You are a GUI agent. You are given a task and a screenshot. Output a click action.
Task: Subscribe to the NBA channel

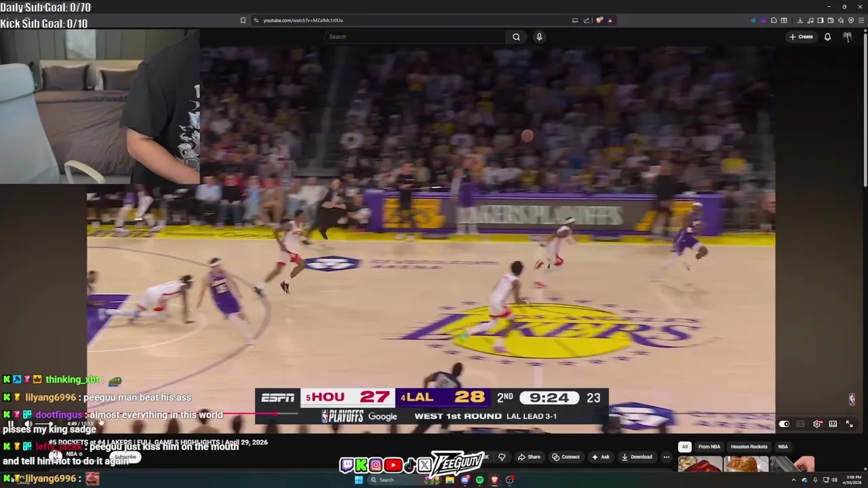(125, 457)
